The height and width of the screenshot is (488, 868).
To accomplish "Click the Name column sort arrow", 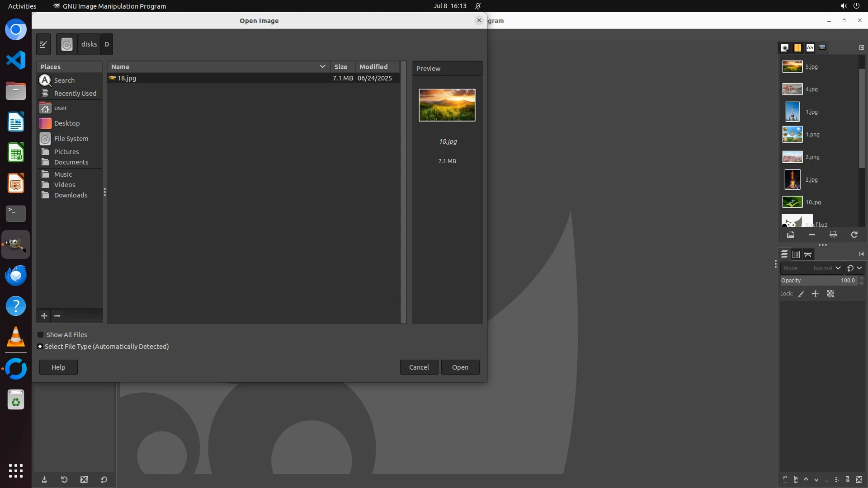I will [322, 66].
